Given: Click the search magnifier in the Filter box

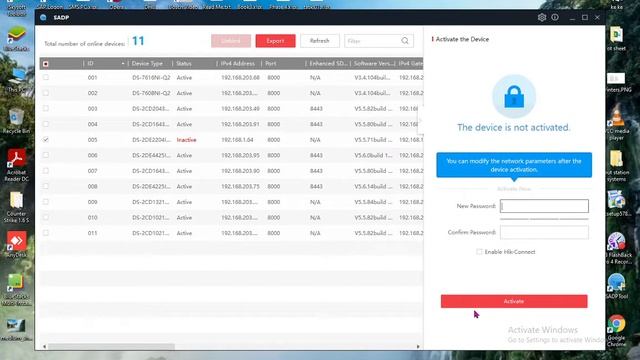Looking at the screenshot, I should [404, 41].
